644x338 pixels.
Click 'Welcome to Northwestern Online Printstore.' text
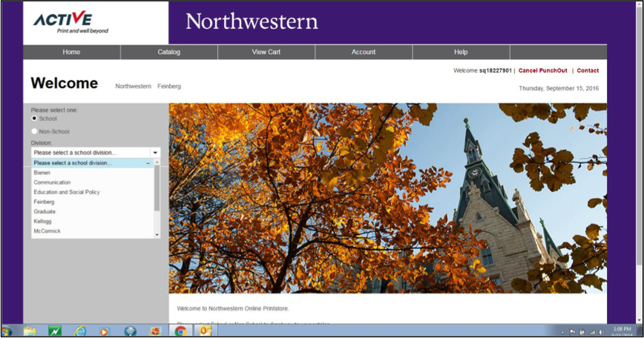click(x=233, y=308)
